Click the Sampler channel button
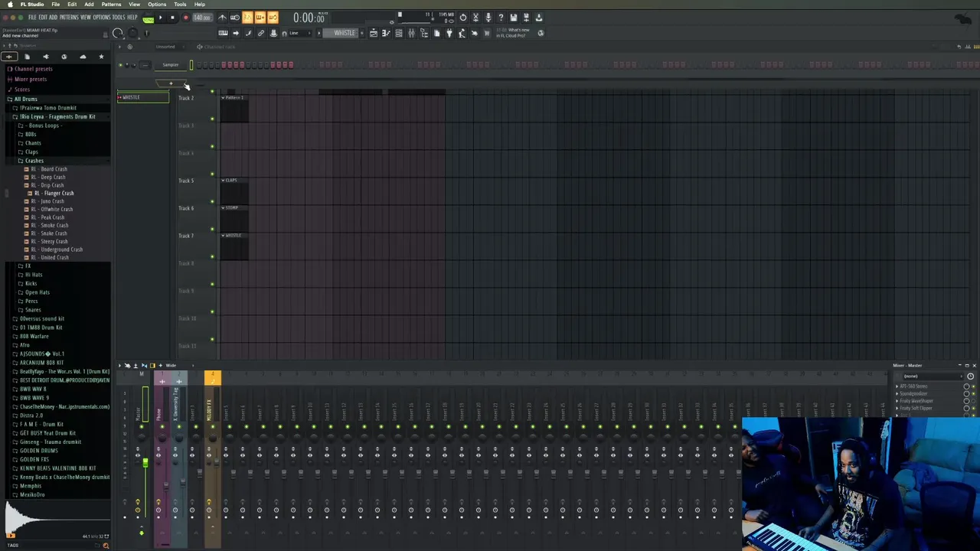The image size is (980, 551). pyautogui.click(x=170, y=65)
